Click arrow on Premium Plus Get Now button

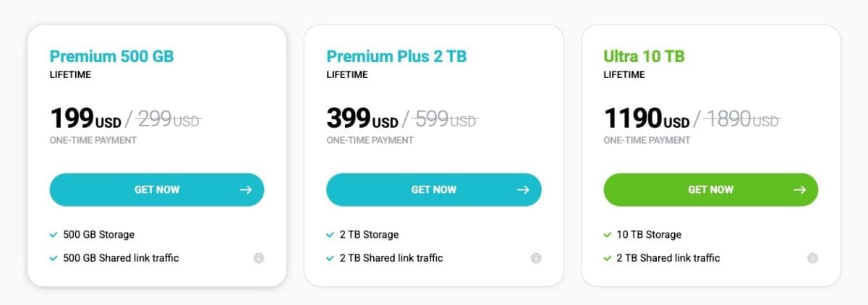click(523, 190)
